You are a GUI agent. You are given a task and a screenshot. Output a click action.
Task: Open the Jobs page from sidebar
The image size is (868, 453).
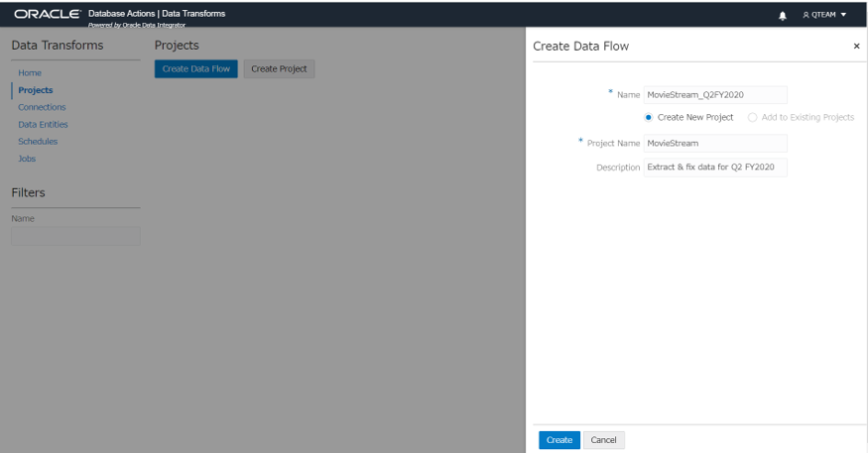[x=27, y=159]
